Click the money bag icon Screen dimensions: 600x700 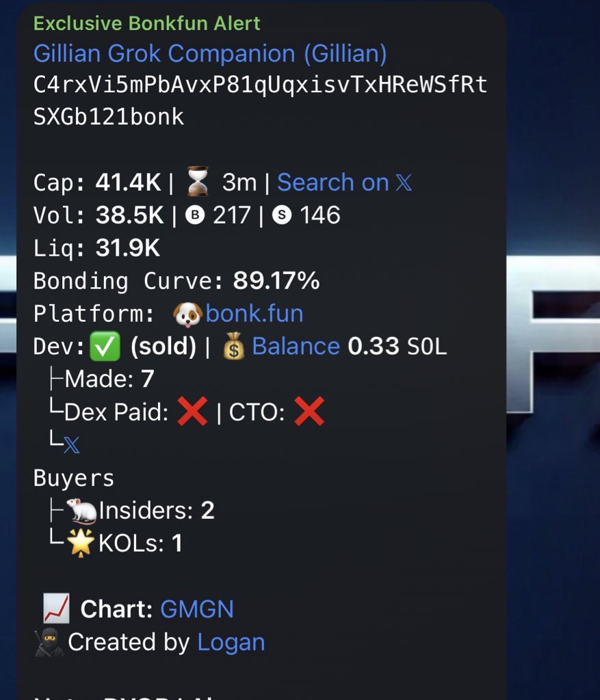(x=234, y=346)
